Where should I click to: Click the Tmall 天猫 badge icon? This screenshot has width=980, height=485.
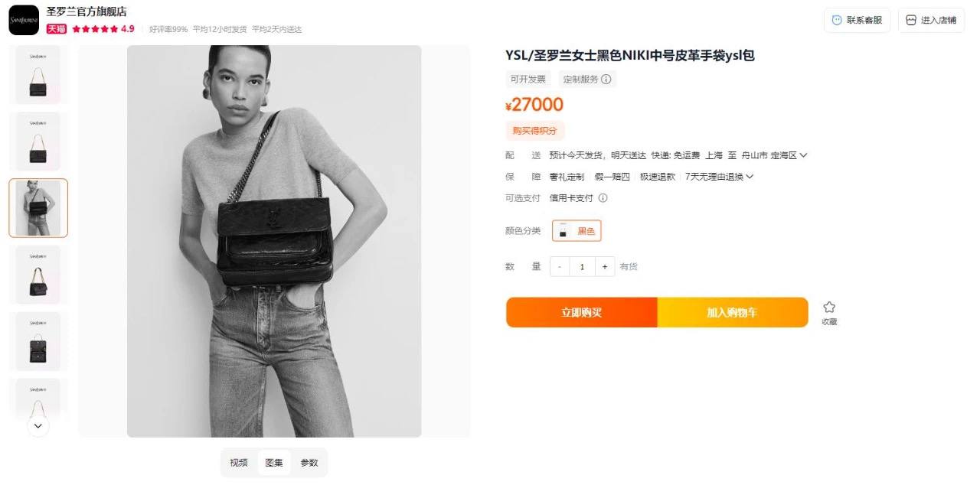[x=57, y=29]
